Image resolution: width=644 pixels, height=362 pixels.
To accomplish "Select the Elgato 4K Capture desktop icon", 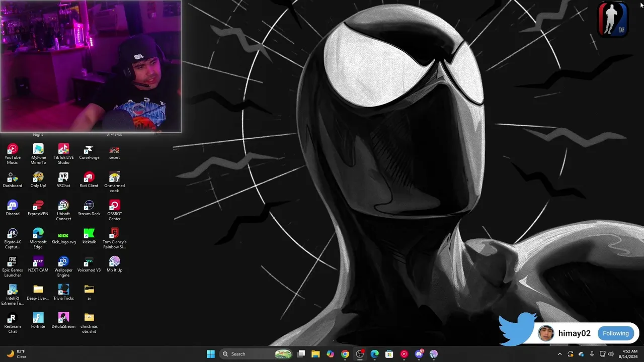I will click(x=13, y=238).
